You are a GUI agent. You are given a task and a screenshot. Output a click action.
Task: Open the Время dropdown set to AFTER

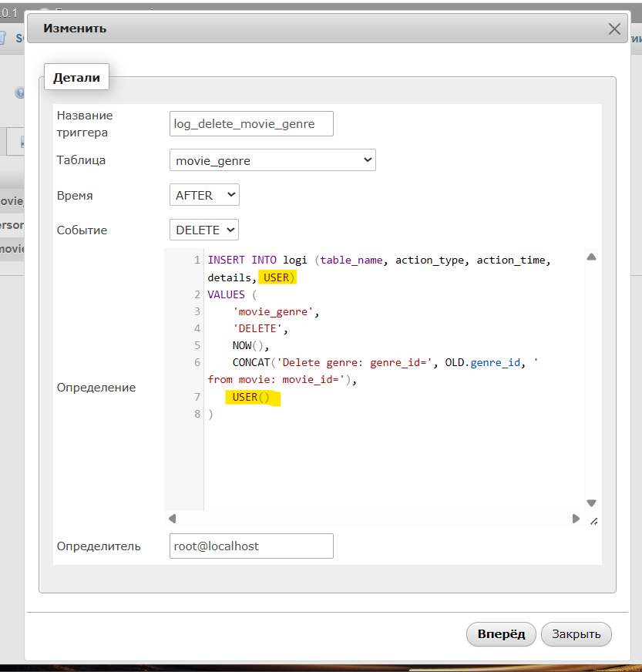[204, 195]
